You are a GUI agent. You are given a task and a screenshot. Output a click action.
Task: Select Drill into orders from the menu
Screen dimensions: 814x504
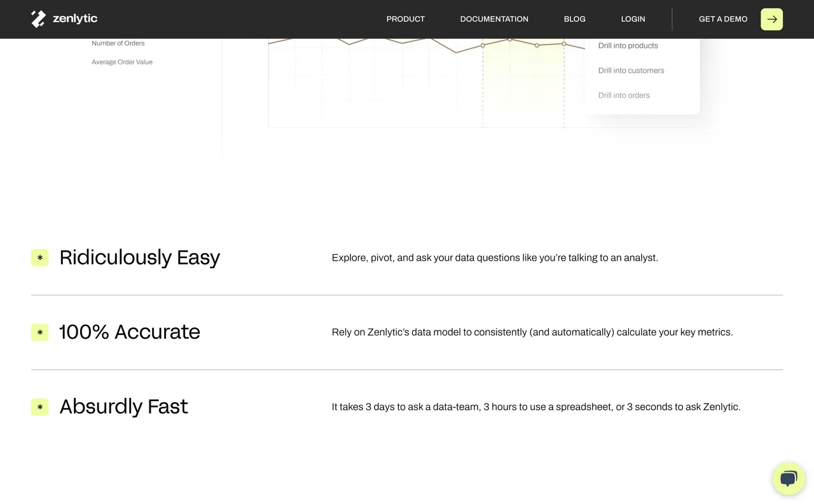click(624, 95)
